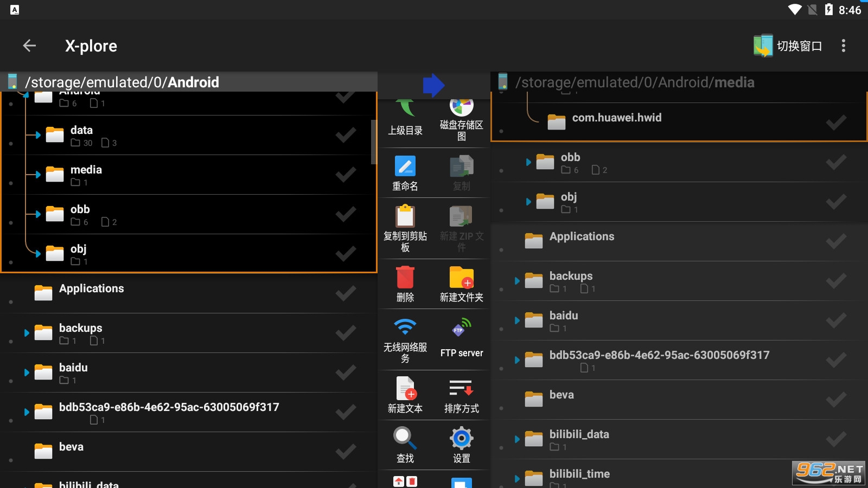The height and width of the screenshot is (488, 868).
Task: Tap 复制到剪贴板 clipboard icon
Action: [405, 216]
